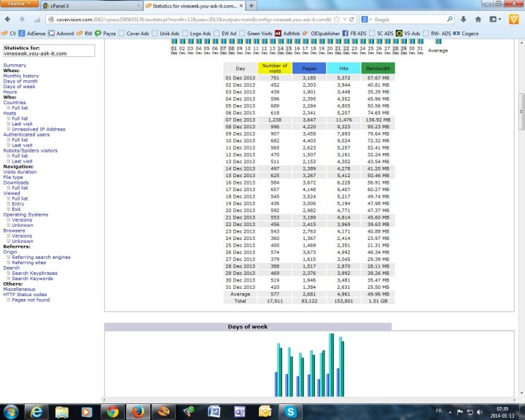Image resolution: width=525 pixels, height=420 pixels.
Task: Click the browser back arrow button
Action: pyautogui.click(x=9, y=18)
